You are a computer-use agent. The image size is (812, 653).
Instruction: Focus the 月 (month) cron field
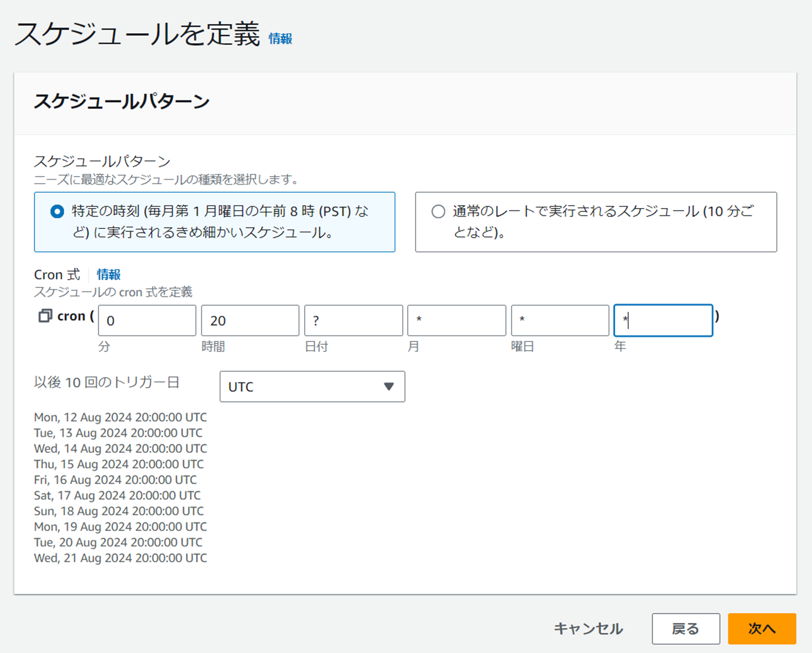tap(457, 320)
